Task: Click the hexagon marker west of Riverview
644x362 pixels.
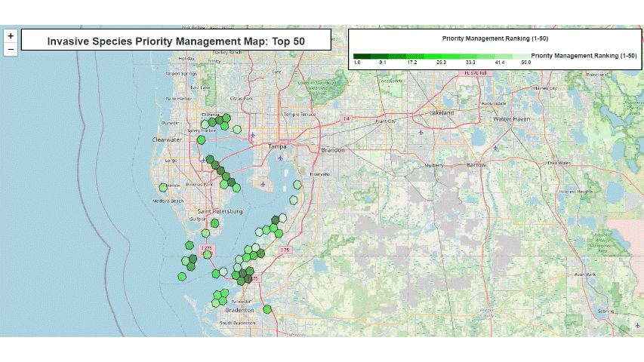Action: (298, 184)
